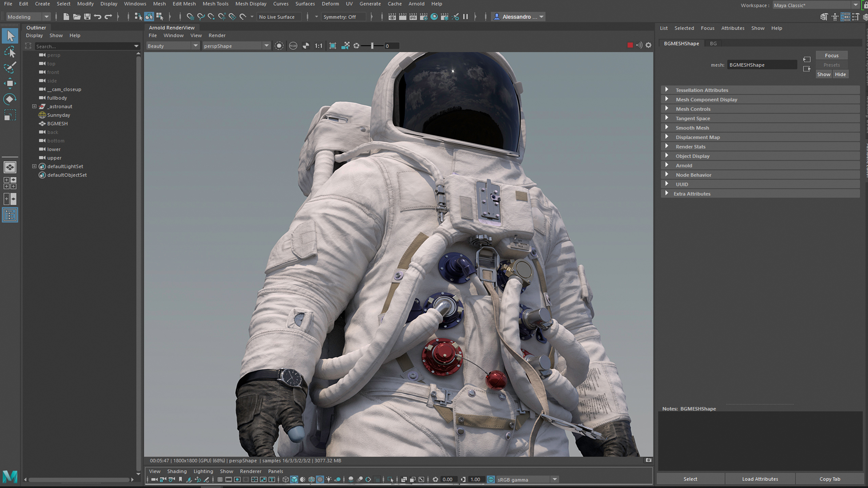868x488 pixels.
Task: Open the Arnold menu from the menu bar
Action: coord(416,4)
